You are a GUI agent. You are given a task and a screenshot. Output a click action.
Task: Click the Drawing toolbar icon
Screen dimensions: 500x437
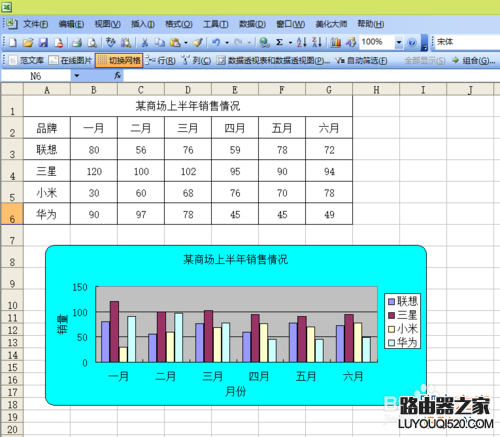pyautogui.click(x=351, y=42)
